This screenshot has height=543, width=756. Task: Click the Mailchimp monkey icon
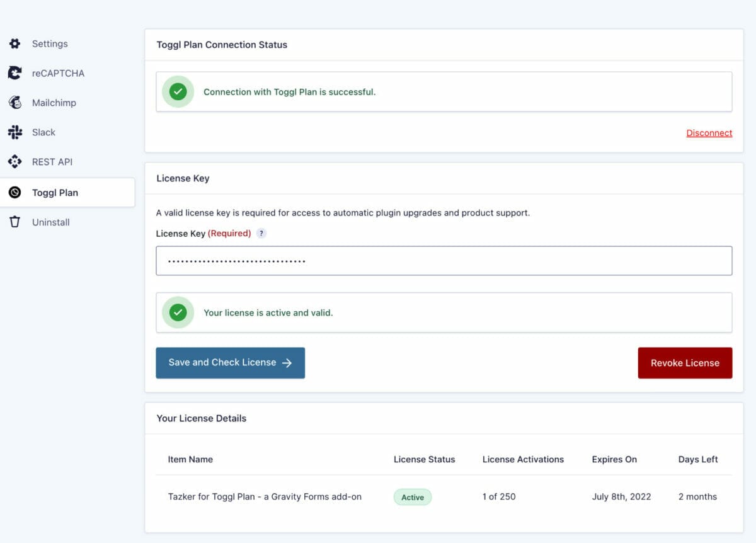(14, 103)
